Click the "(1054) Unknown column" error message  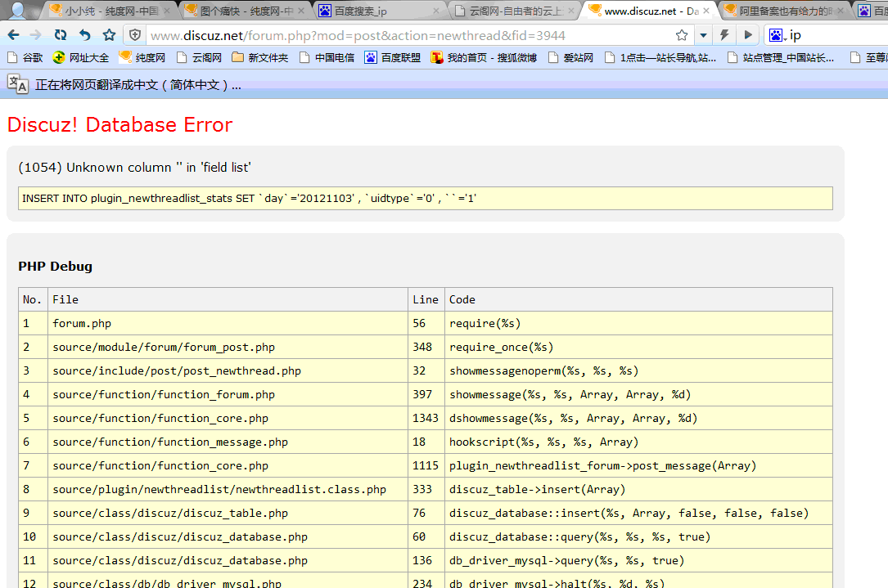pyautogui.click(x=134, y=168)
